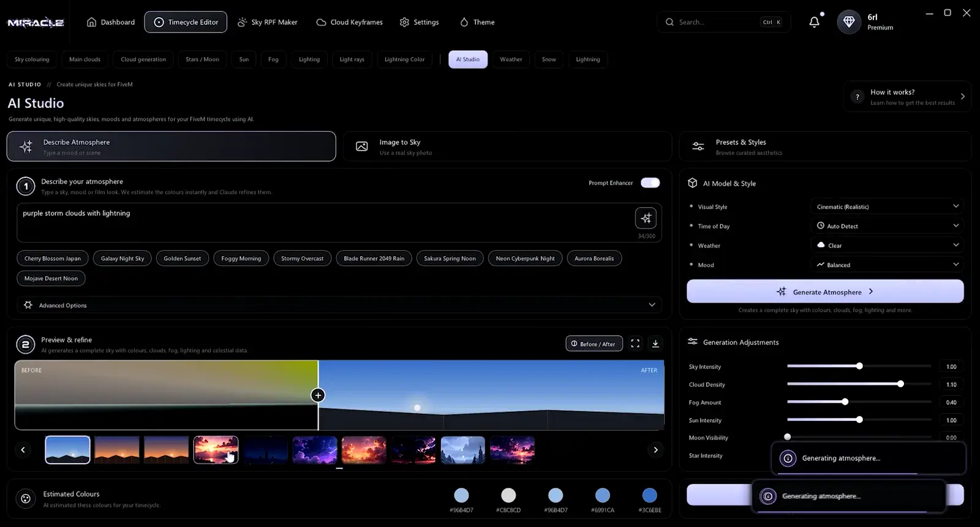The image size is (980, 527).
Task: Click the Generation Adjustments sliders icon
Action: coord(693,342)
